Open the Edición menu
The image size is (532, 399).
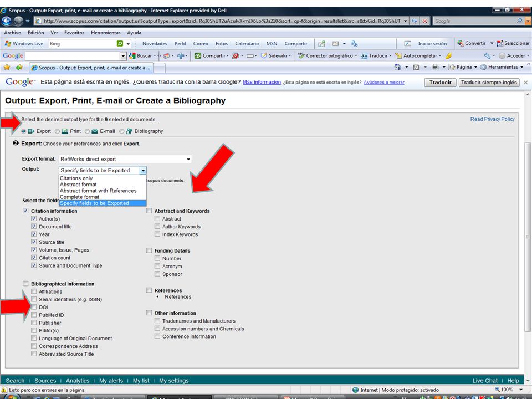click(x=36, y=33)
